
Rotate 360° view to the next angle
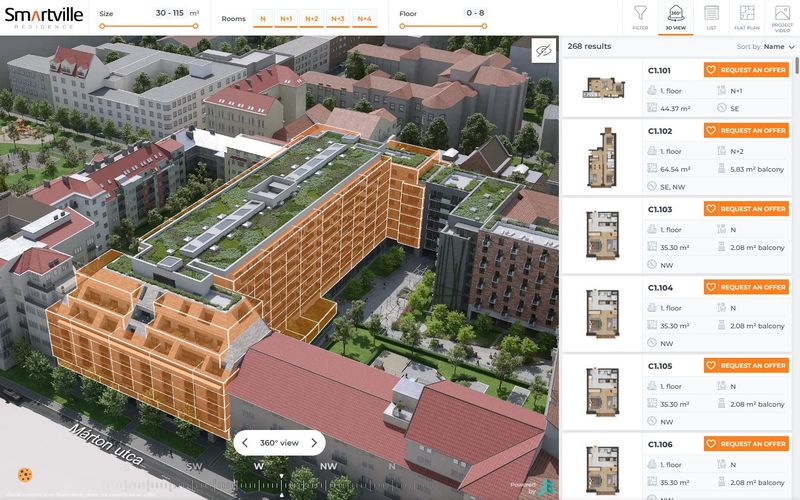click(x=314, y=443)
